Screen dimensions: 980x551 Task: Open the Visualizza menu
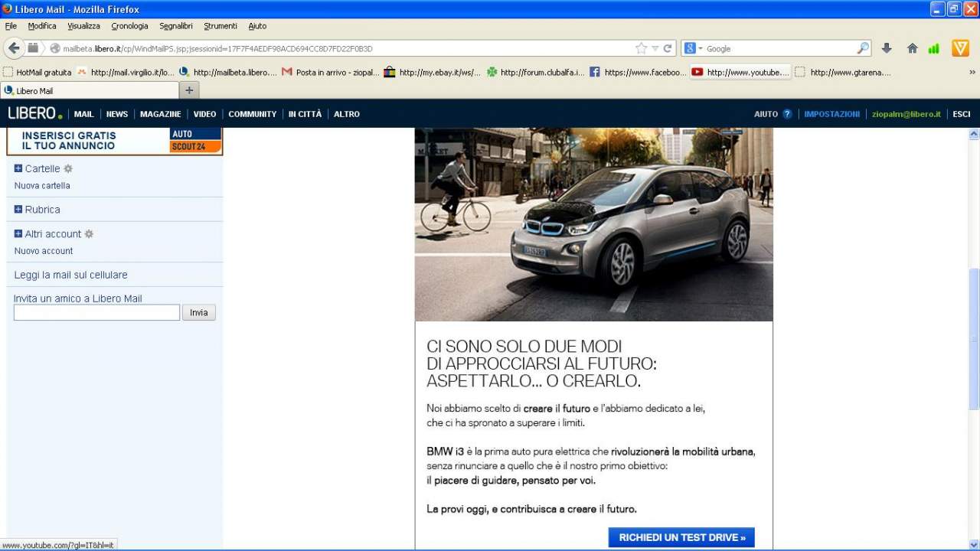(x=83, y=26)
